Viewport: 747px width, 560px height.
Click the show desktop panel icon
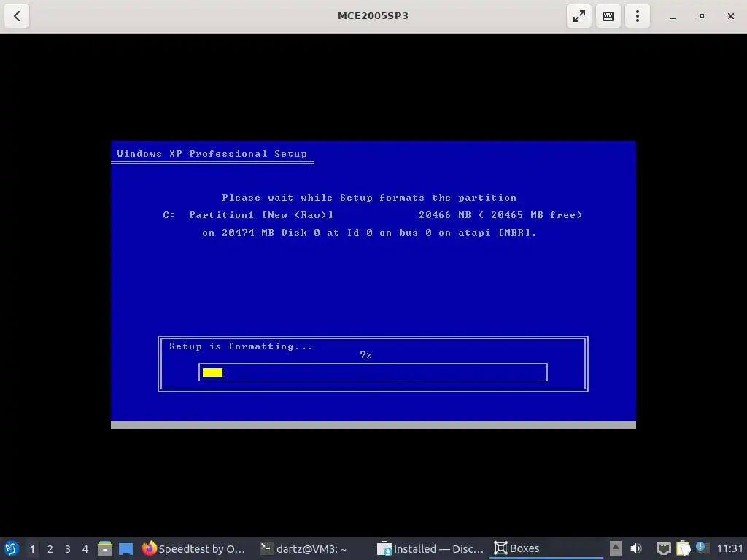126,548
